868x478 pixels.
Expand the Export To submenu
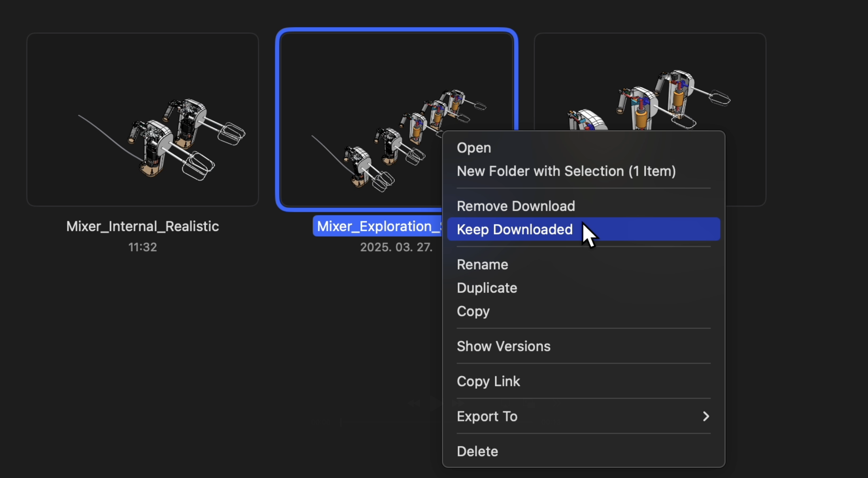[x=583, y=416]
